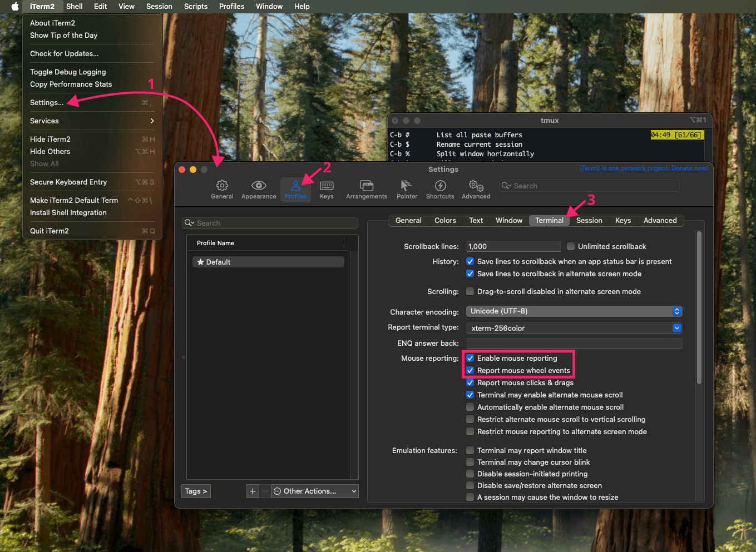This screenshot has width=756, height=552.
Task: Toggle Save lines when status bar present
Action: 470,261
